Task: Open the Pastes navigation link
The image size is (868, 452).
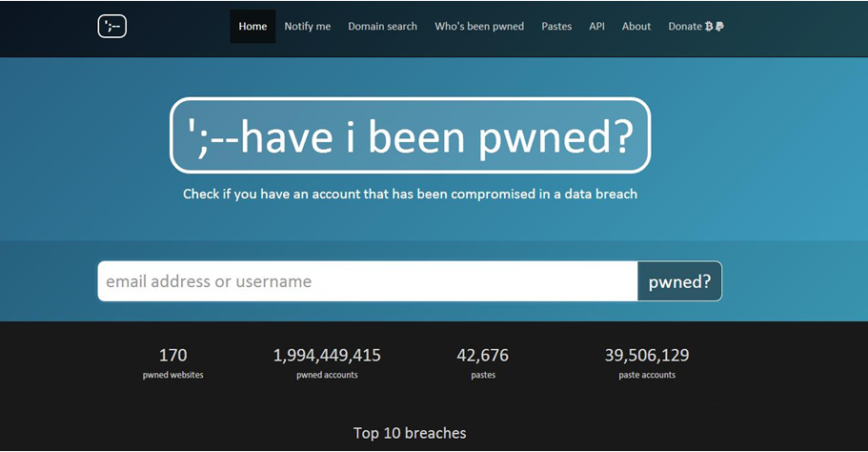Action: 556,27
